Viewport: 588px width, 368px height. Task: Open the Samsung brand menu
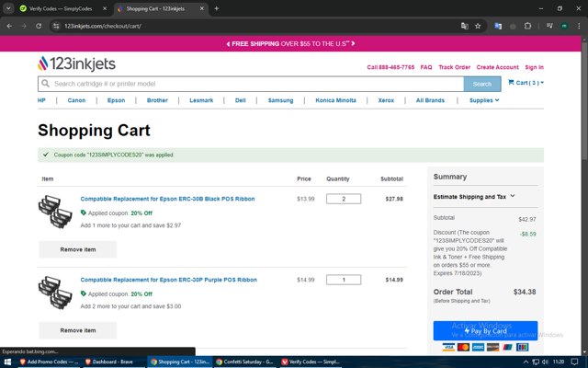280,100
